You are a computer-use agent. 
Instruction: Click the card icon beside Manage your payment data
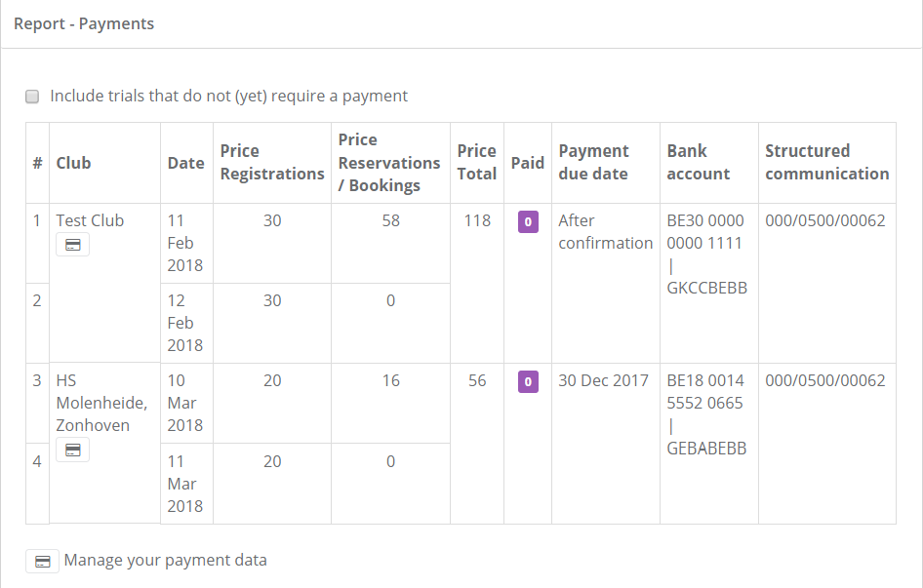coord(42,562)
